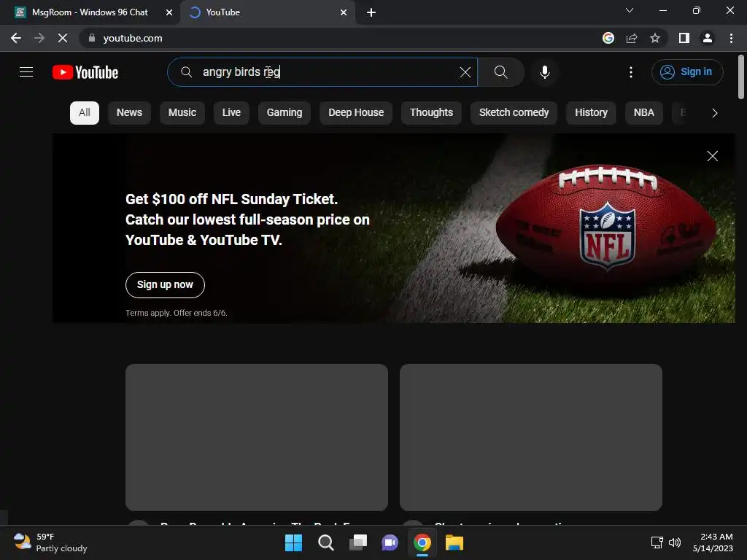Select the NBA filter chip

(643, 113)
